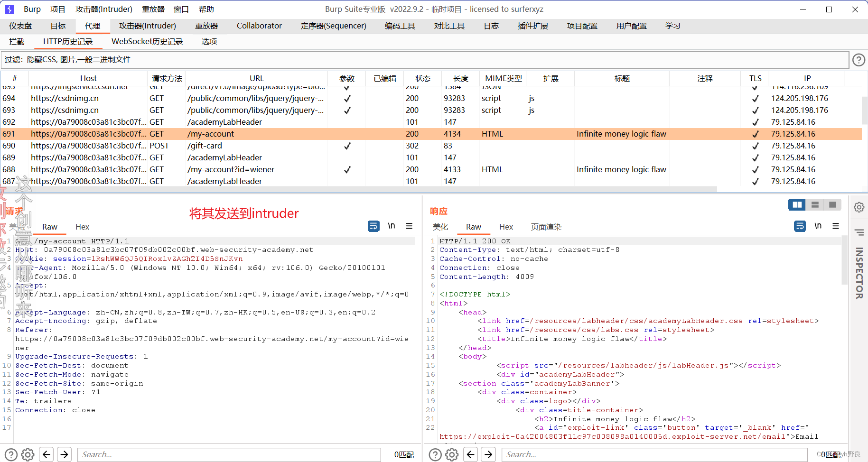Viewport: 868px width, 462px height.
Task: Open the Burp menu
Action: pos(32,9)
